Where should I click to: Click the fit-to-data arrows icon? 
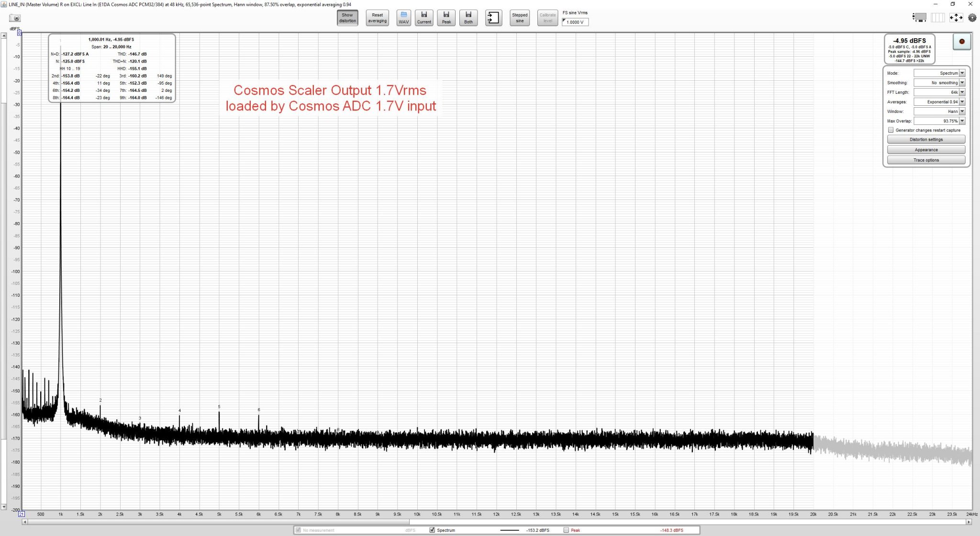pos(956,18)
